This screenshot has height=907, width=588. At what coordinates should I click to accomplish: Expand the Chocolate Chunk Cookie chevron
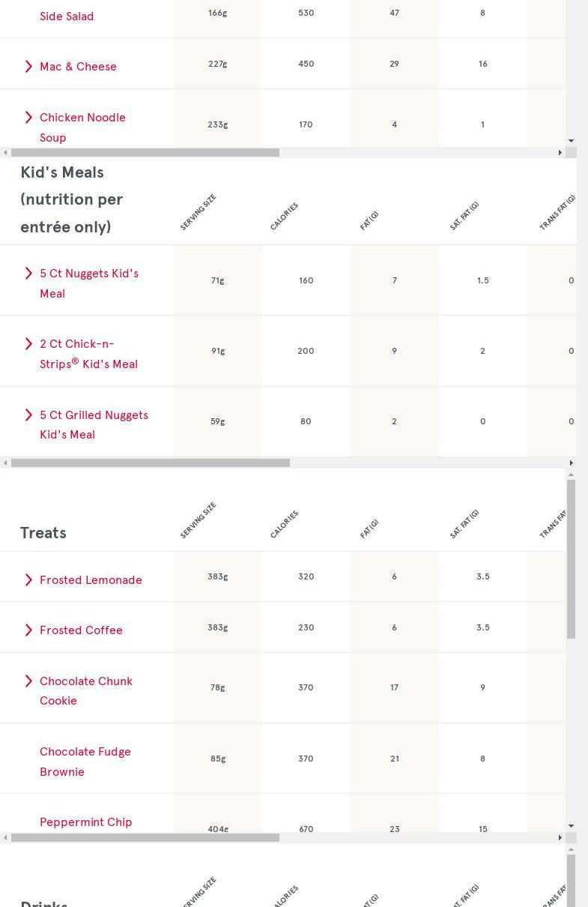[x=28, y=681]
